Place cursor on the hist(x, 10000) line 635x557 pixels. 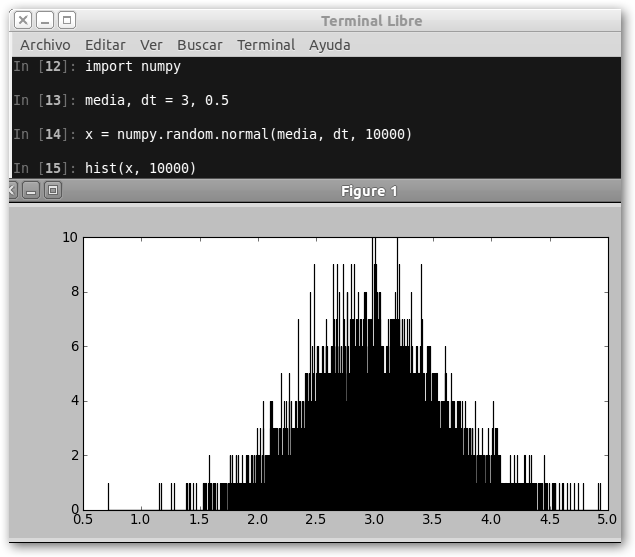[x=140, y=168]
